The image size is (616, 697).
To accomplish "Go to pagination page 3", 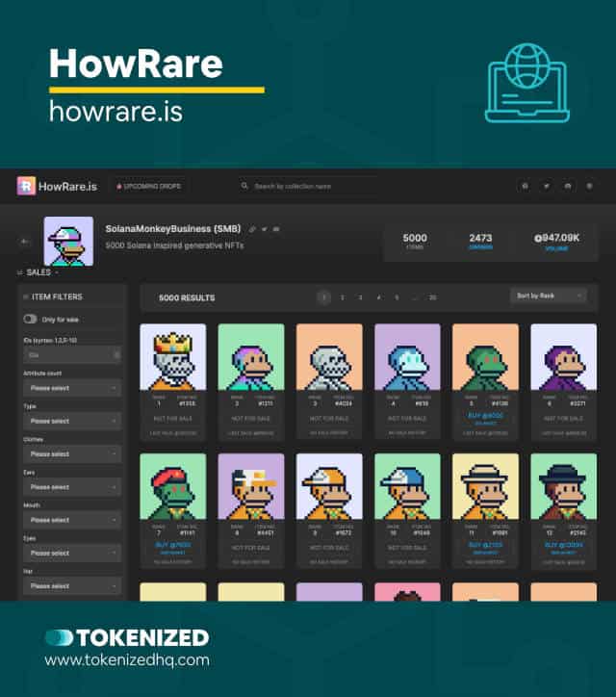I will click(x=360, y=297).
